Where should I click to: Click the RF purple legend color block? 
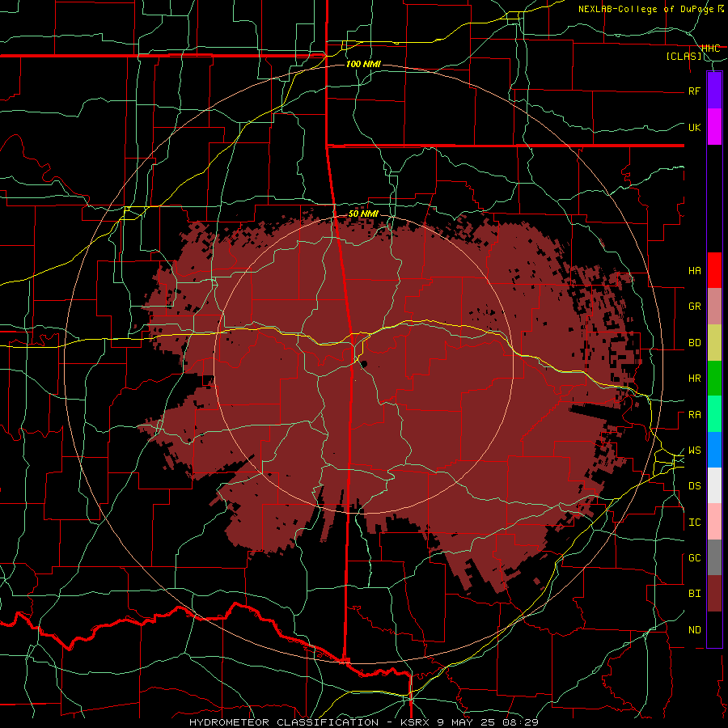(714, 90)
